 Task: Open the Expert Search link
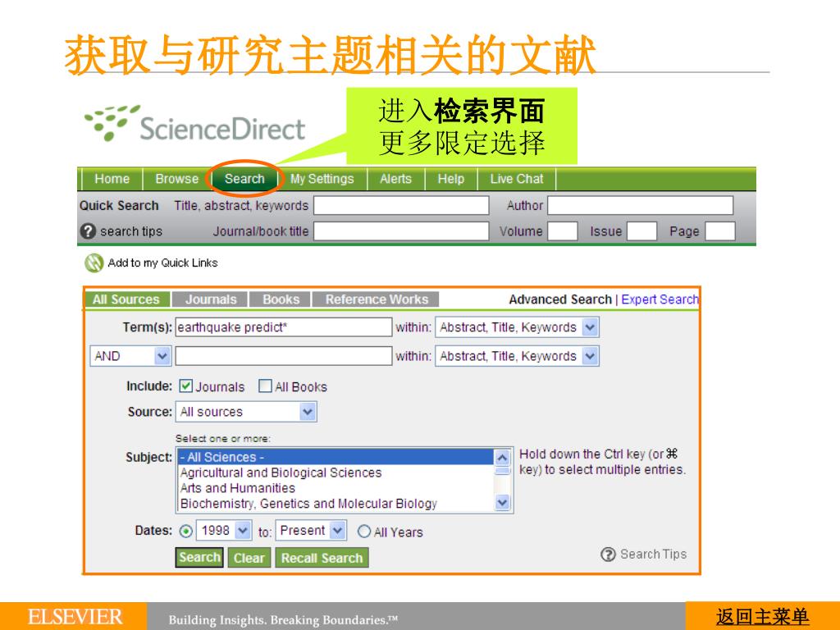(x=660, y=299)
